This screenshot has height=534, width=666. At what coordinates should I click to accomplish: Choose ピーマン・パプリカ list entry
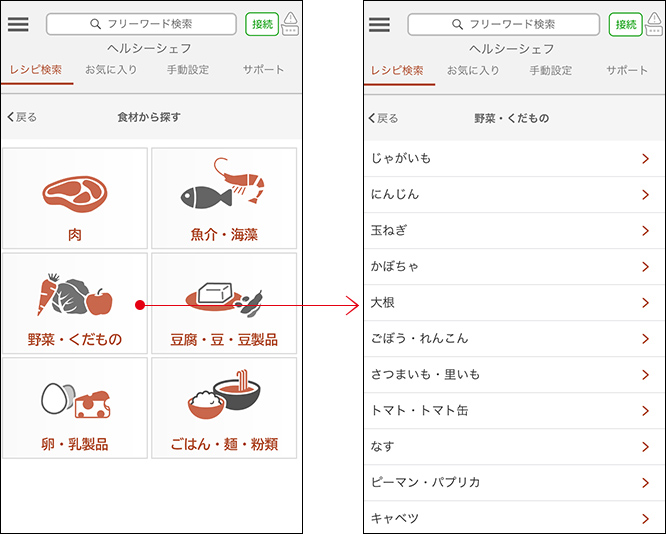(x=500, y=482)
